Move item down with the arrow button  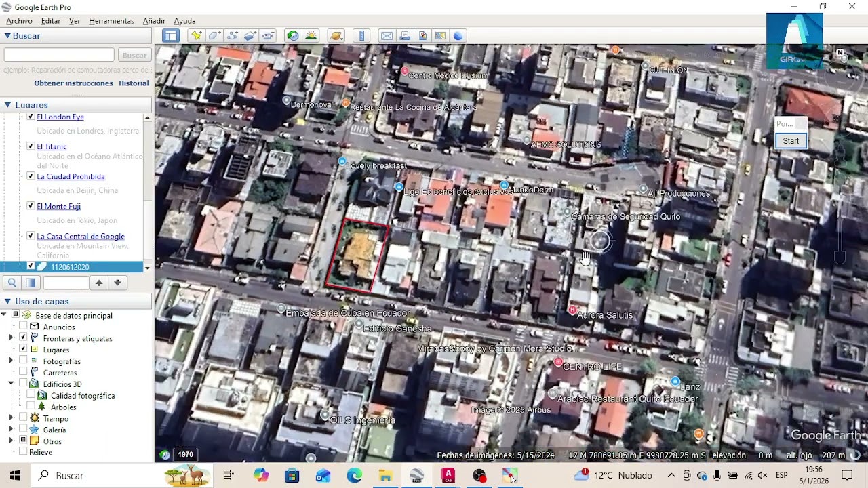point(117,283)
